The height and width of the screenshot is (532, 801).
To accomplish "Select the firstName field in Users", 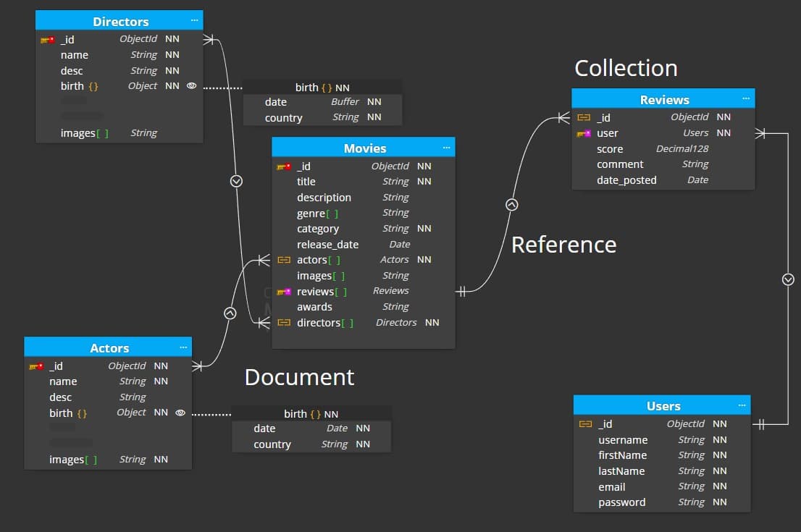I will tap(662, 455).
